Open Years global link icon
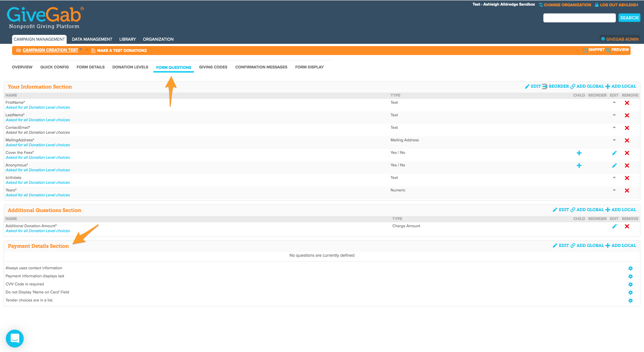The height and width of the screenshot is (352, 644). coord(614,190)
